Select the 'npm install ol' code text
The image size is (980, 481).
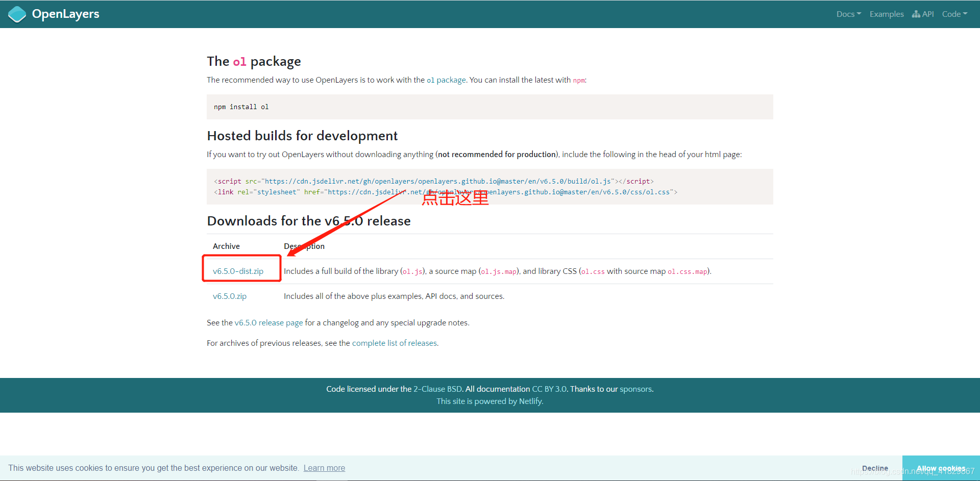(x=241, y=107)
